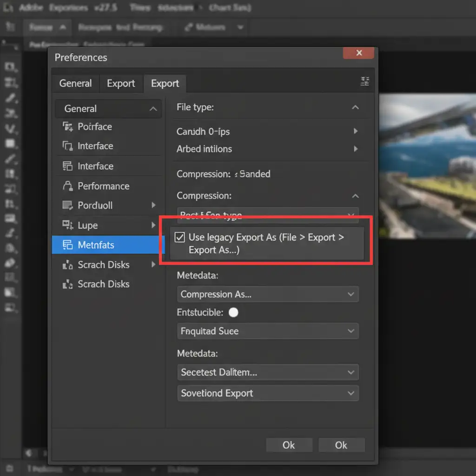Collapse the File type section chevron
The image size is (476, 476).
355,107
